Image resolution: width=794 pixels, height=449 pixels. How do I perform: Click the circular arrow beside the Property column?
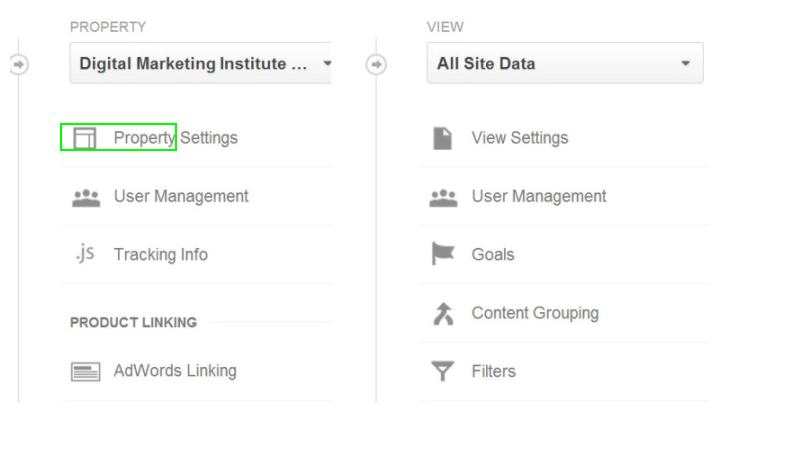pos(19,64)
